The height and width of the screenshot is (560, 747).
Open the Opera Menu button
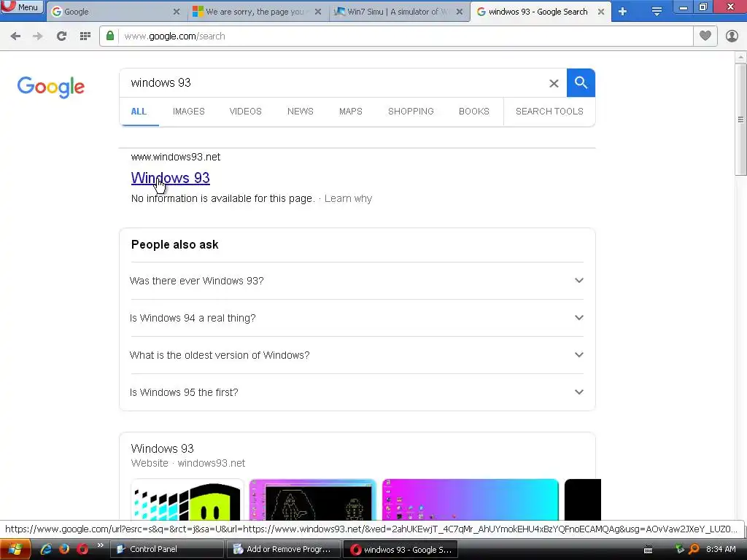[x=21, y=7]
